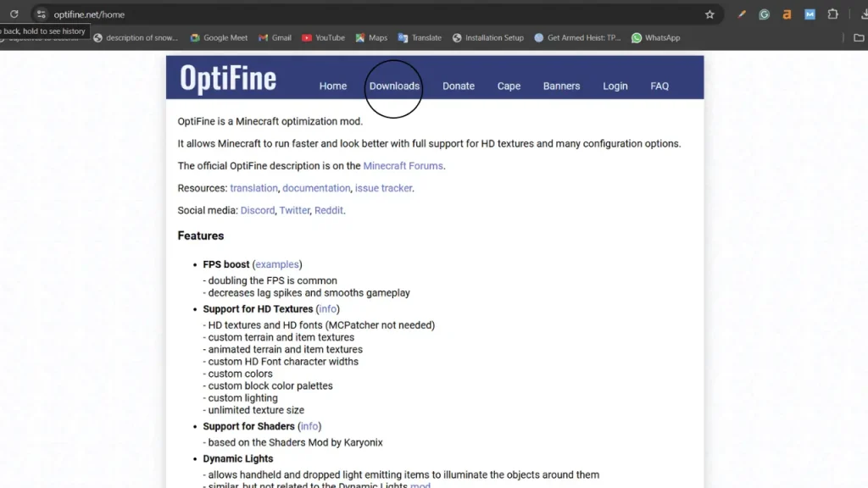Open the orange 'a' extension icon
The image size is (868, 488).
pyautogui.click(x=787, y=14)
